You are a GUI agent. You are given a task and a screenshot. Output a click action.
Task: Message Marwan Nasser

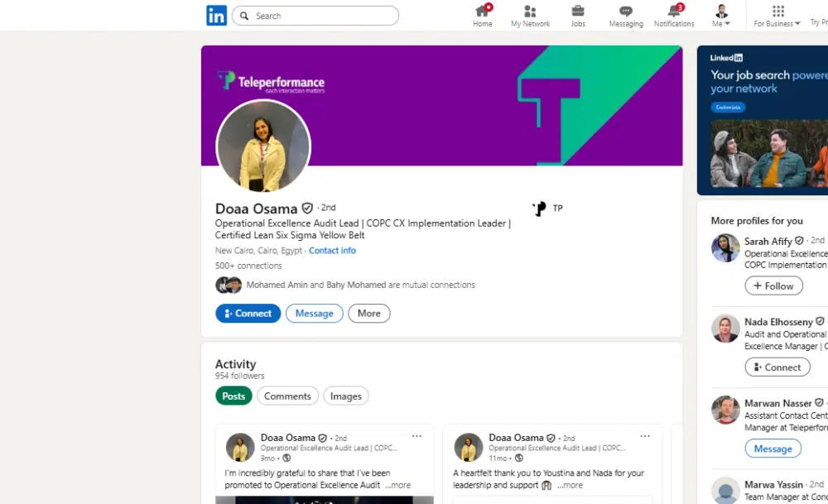(773, 449)
